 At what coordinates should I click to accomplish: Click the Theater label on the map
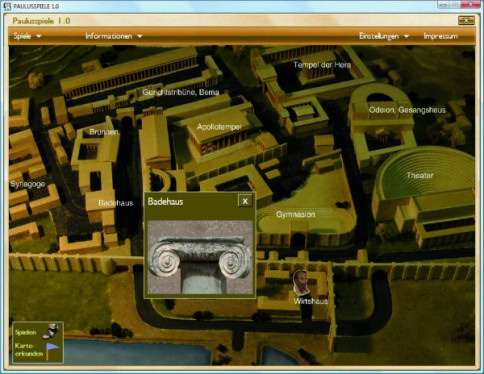[420, 175]
